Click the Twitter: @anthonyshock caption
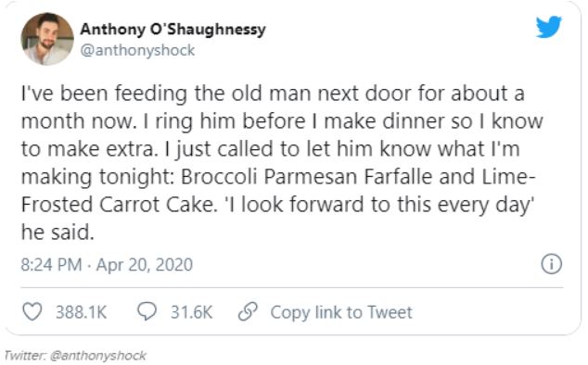This screenshot has height=365, width=588. pos(75,355)
